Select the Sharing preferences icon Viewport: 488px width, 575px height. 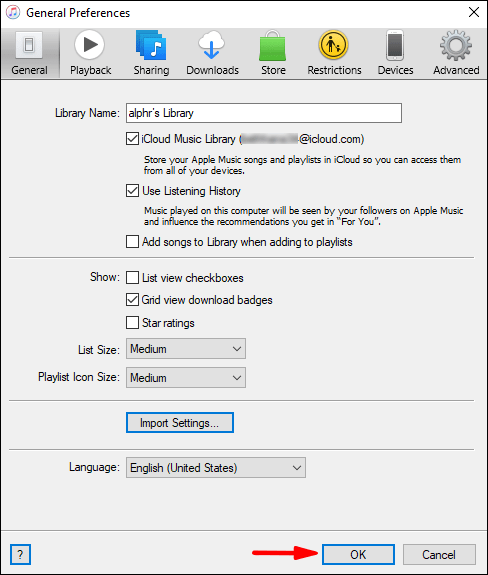[x=151, y=45]
